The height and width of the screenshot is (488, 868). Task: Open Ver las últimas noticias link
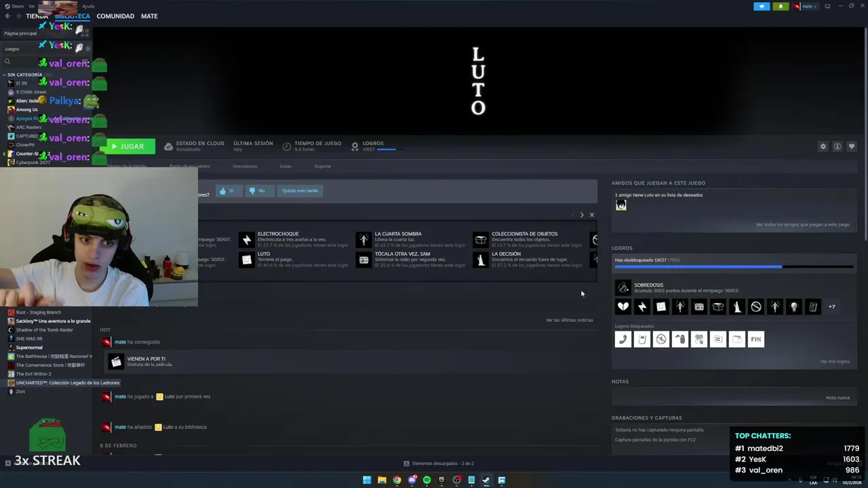click(570, 320)
